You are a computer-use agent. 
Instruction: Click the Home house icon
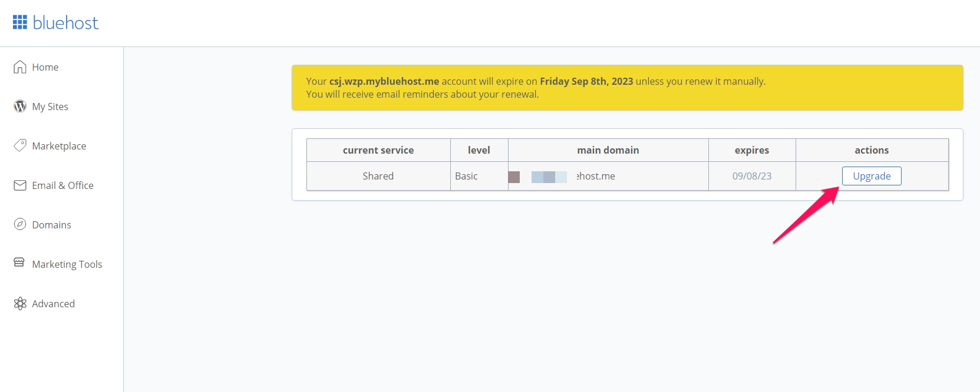(x=20, y=67)
